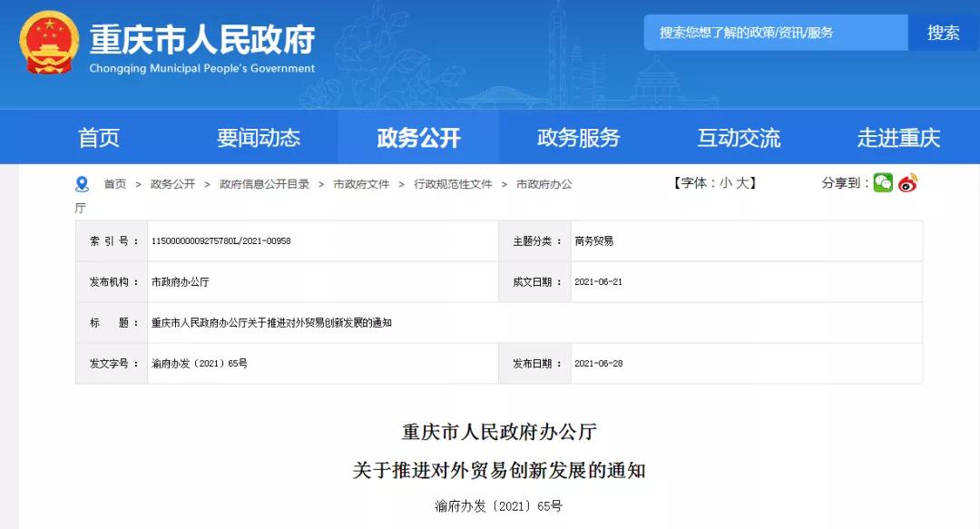Click the location pin icon beside breadcrumb
The image size is (980, 529).
coord(82,181)
